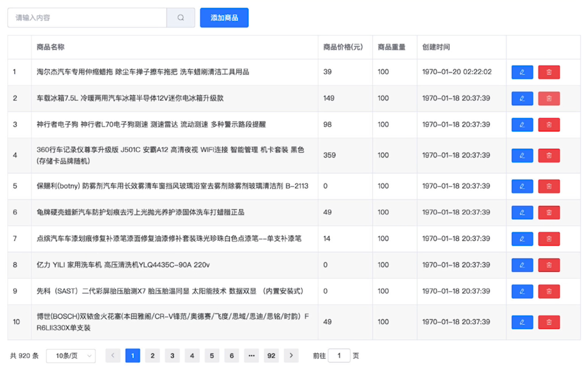The image size is (588, 366).
Task: Edit row 5 保赐利(botny) 防雾剂 product
Action: tap(522, 186)
